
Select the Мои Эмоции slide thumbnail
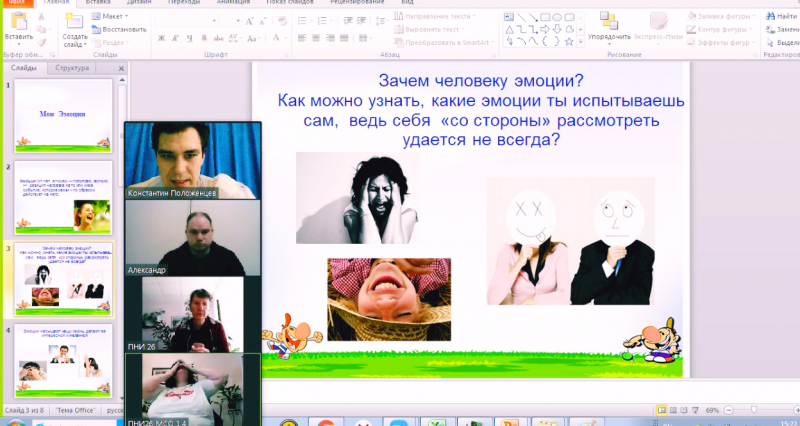[62, 115]
